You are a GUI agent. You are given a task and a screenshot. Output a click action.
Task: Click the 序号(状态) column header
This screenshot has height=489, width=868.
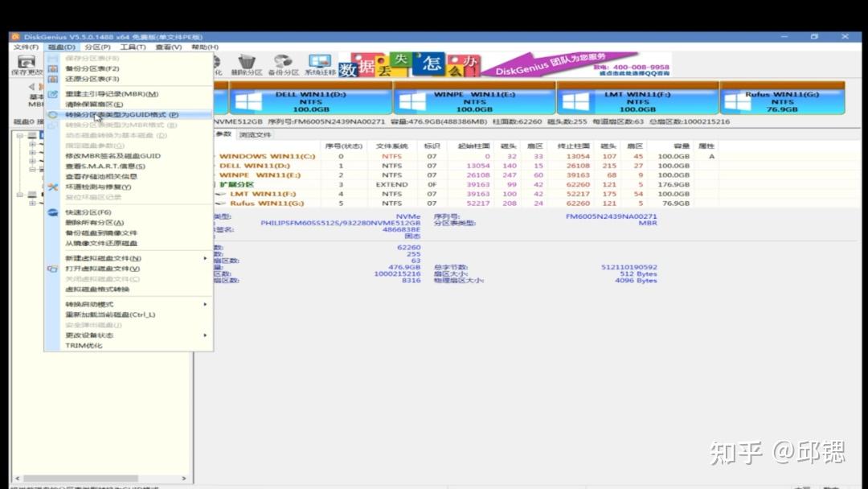tap(343, 146)
